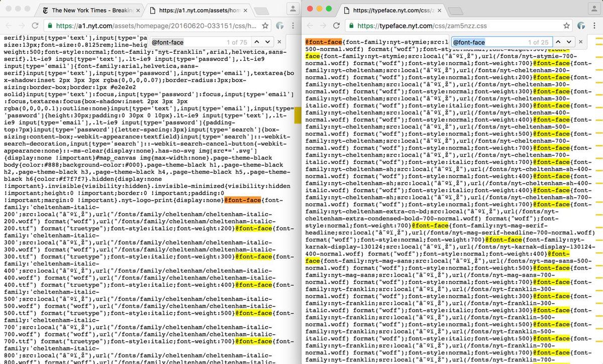Go back in the a1.nyt.com window
Viewport: 603px width, 364px height.
[x=8, y=26]
